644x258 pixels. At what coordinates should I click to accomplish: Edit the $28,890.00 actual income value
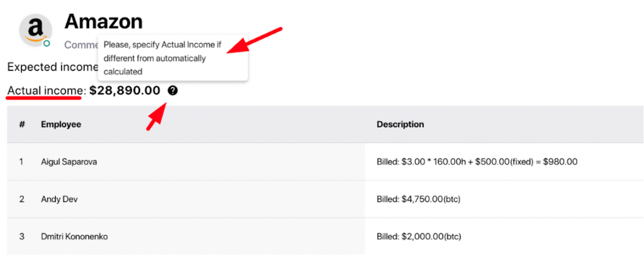125,90
